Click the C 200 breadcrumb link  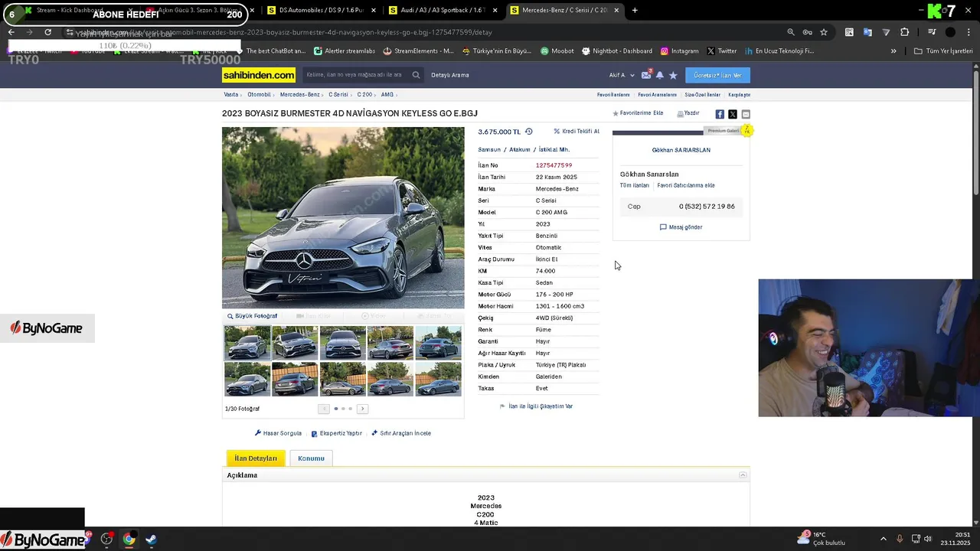(364, 95)
